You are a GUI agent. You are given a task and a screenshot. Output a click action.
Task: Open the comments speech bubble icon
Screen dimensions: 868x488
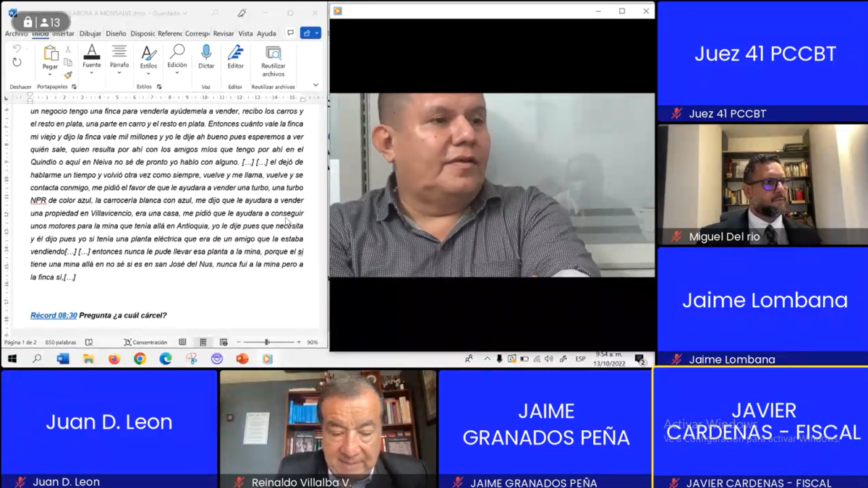tap(291, 33)
